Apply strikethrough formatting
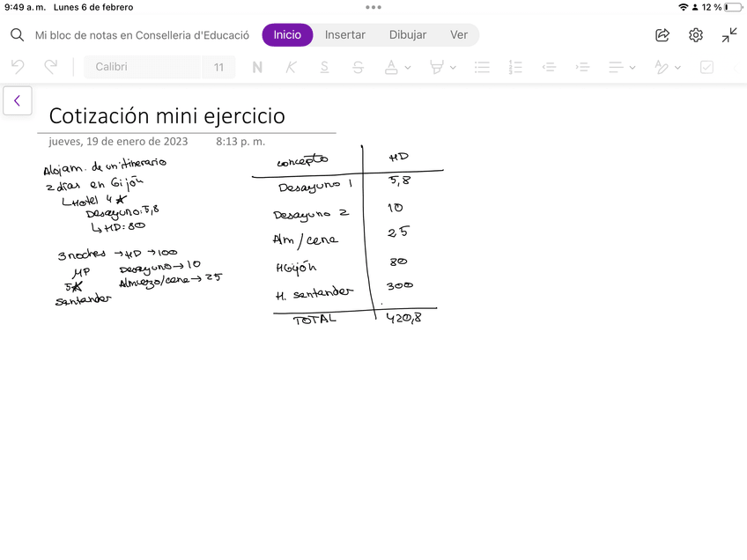 pos(358,67)
